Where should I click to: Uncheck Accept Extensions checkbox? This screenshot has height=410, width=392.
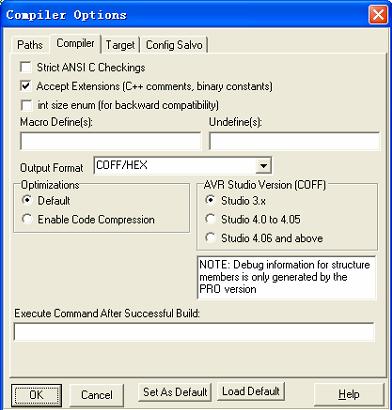coord(26,86)
